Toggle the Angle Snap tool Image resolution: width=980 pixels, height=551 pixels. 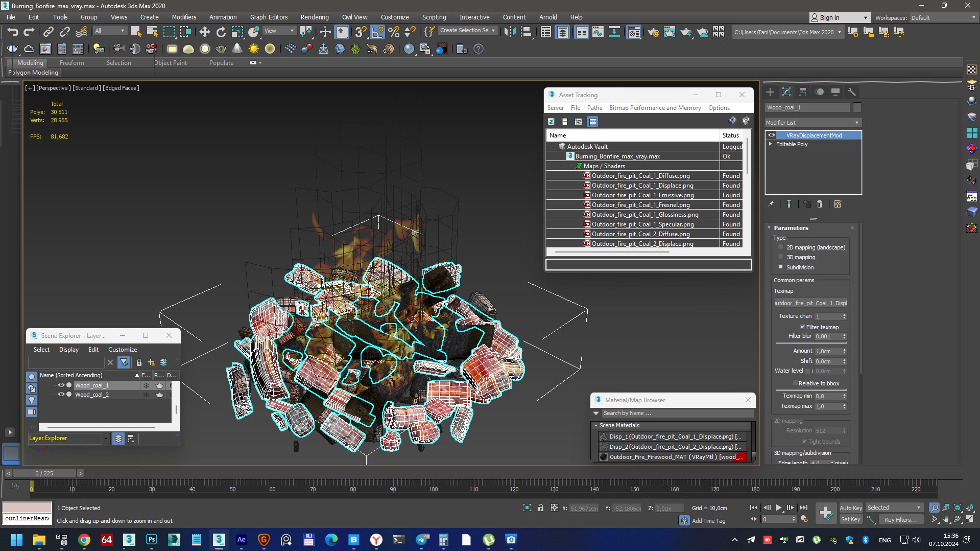coord(377,32)
